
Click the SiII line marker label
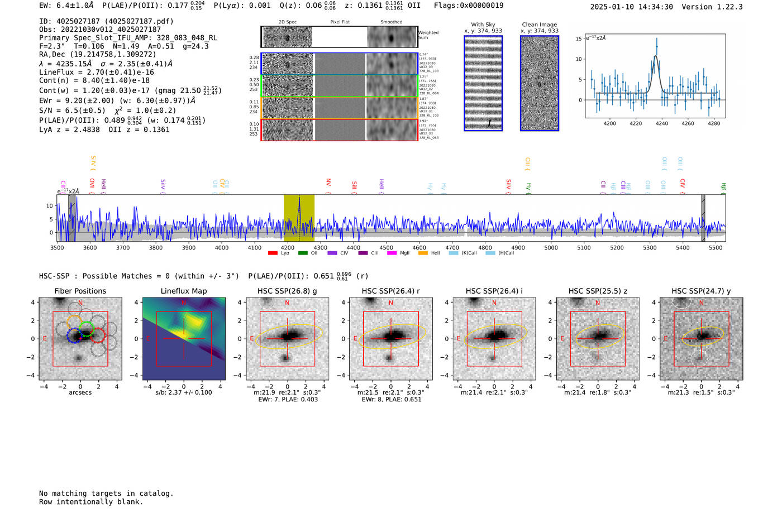pos(354,185)
